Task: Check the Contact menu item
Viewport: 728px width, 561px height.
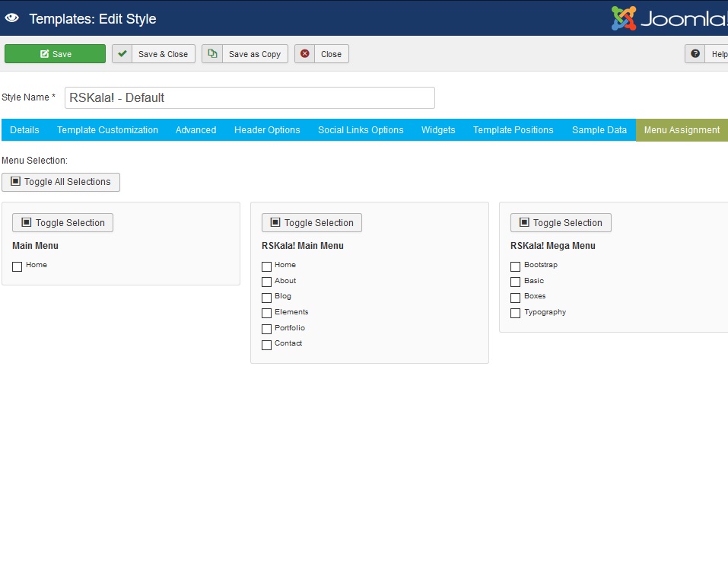Action: [266, 345]
